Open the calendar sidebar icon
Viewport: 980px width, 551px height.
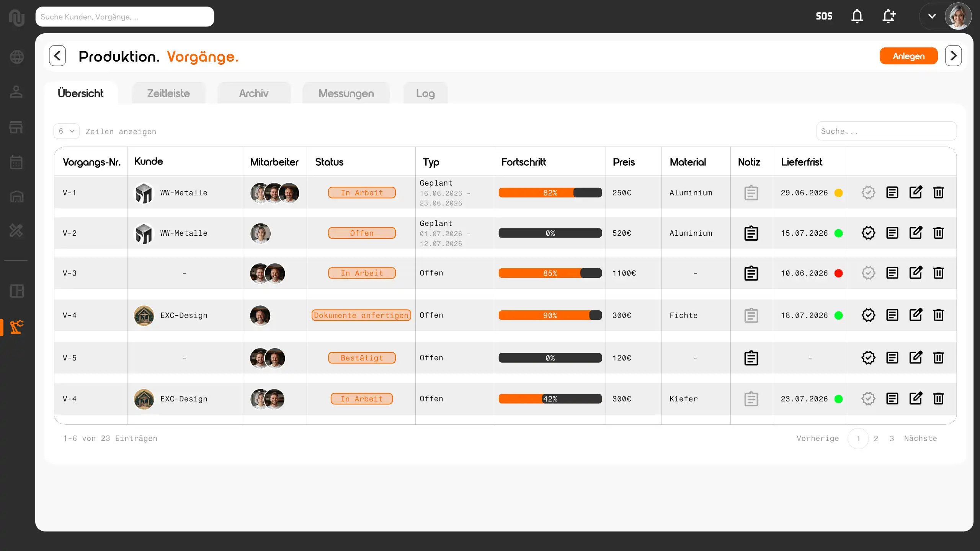[x=16, y=162]
